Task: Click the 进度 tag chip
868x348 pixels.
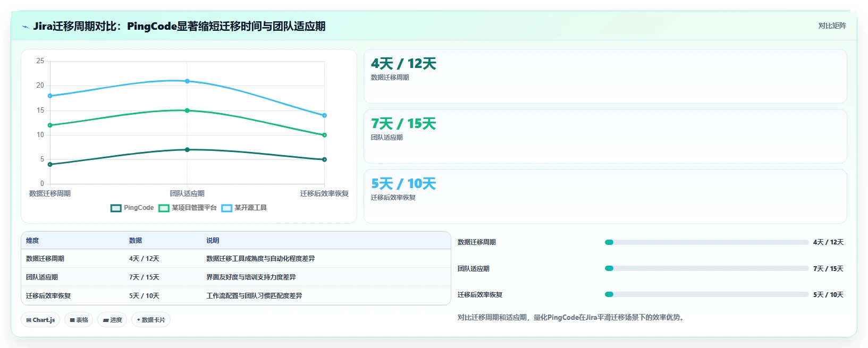Action: coord(112,320)
